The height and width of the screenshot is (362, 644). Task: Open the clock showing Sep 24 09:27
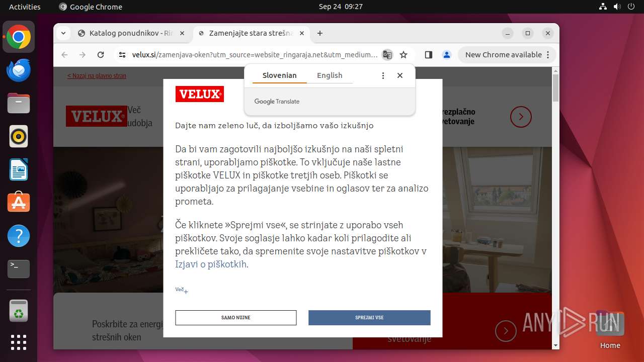(341, 7)
